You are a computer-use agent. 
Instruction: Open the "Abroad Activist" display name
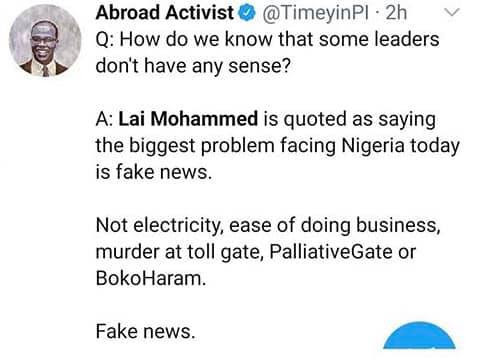click(x=165, y=13)
